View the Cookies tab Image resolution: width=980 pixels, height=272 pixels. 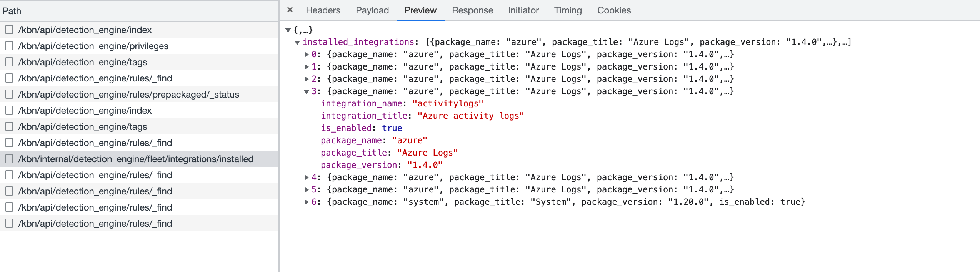(613, 10)
